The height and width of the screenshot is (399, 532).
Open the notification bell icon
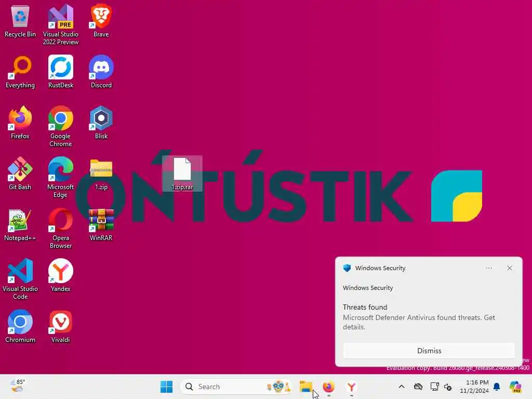point(497,387)
